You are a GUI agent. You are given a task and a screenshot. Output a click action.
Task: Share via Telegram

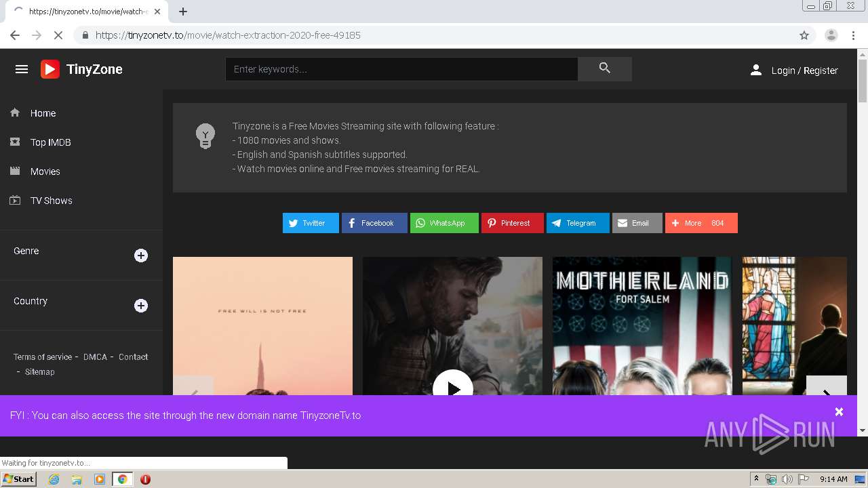(578, 223)
